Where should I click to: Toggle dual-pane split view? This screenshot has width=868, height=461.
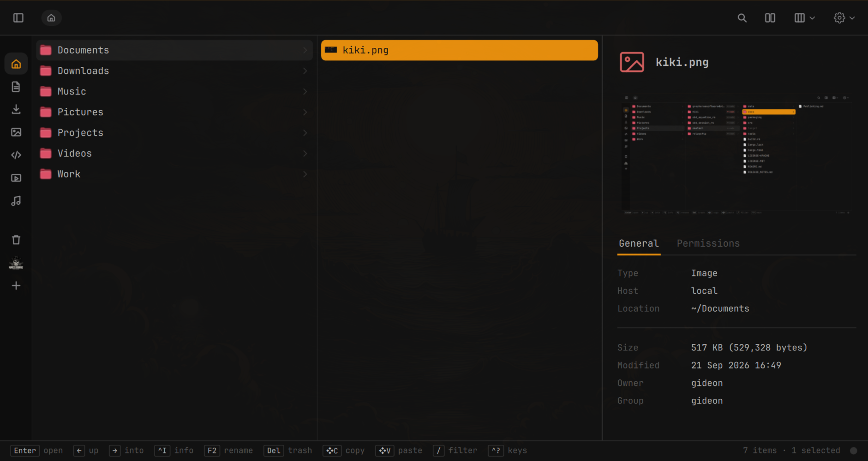(770, 18)
